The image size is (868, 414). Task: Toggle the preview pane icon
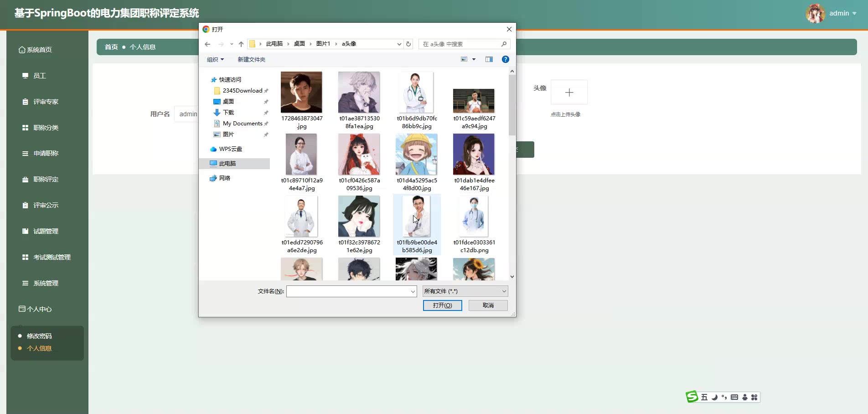tap(489, 59)
